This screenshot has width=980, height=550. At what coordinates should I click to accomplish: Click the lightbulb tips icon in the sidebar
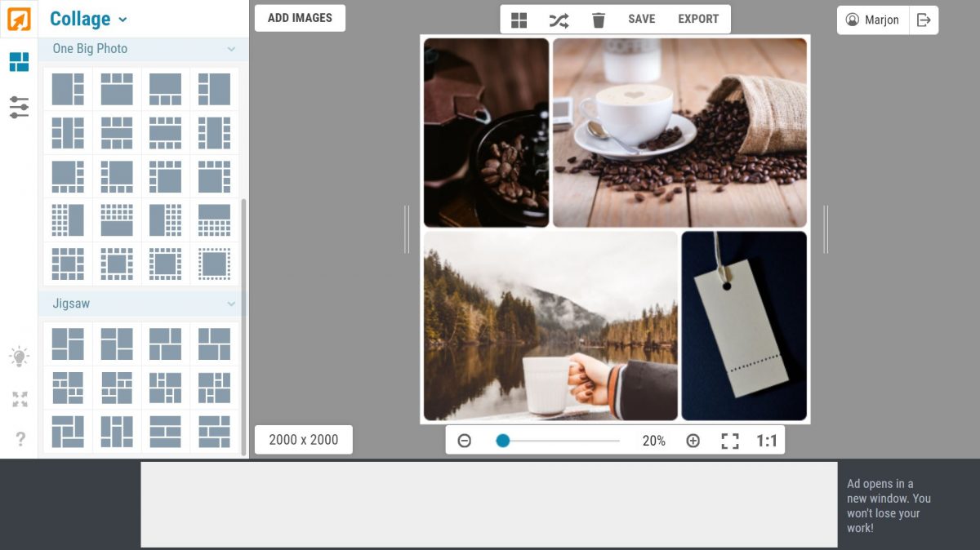coord(18,356)
